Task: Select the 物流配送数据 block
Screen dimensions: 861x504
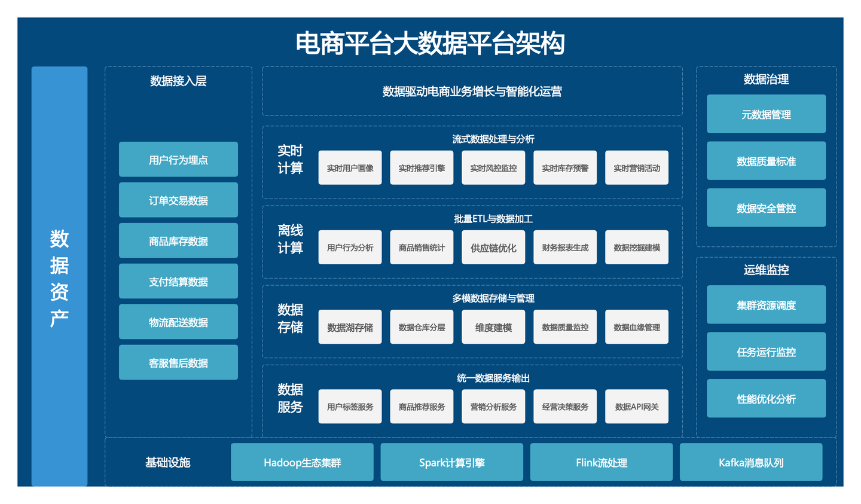Action: [x=178, y=322]
